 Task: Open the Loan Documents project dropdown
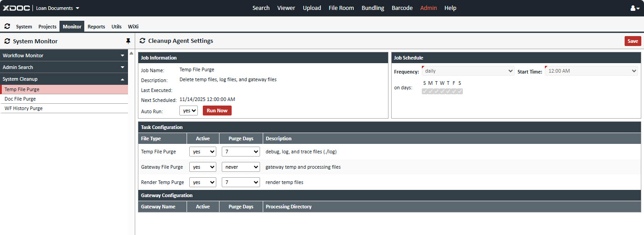click(x=58, y=8)
